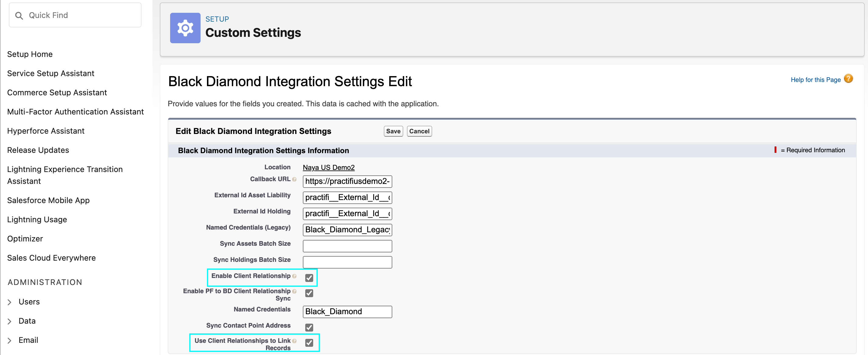Screen dimensions: 868x355
Task: Click the Enable Client Relationship info icon
Action: tap(294, 276)
